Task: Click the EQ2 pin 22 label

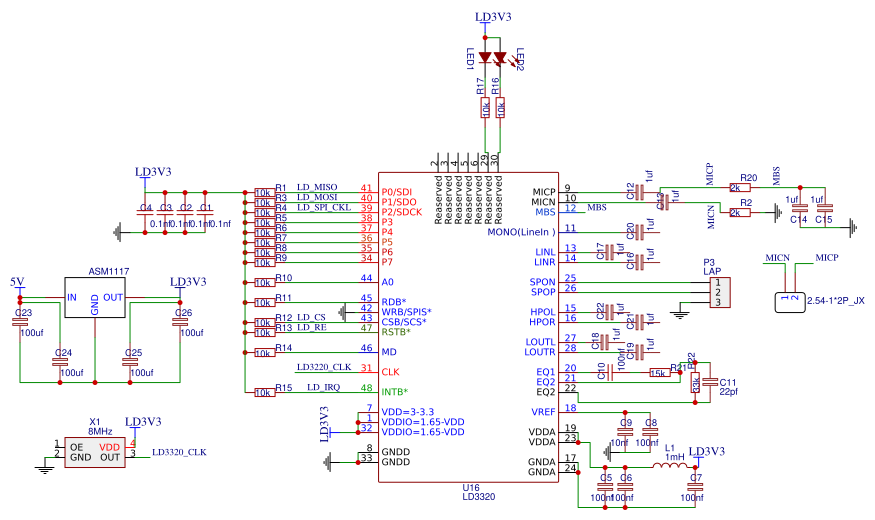Action: pos(546,392)
